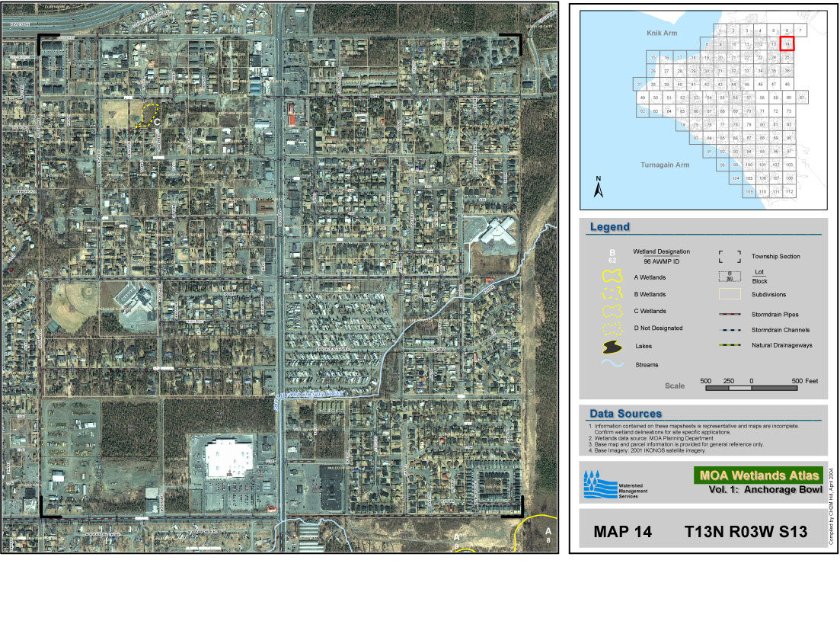Click the D Not Designated legend symbol

[612, 328]
